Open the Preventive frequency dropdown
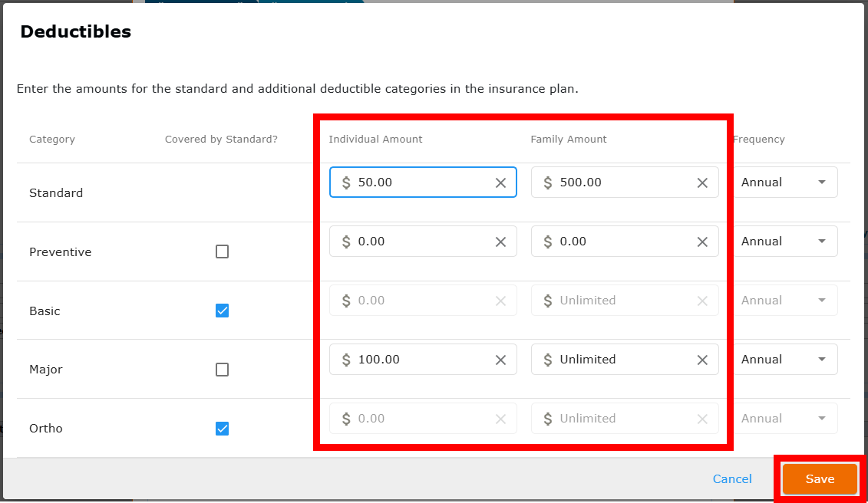The height and width of the screenshot is (503, 868). [x=785, y=242]
